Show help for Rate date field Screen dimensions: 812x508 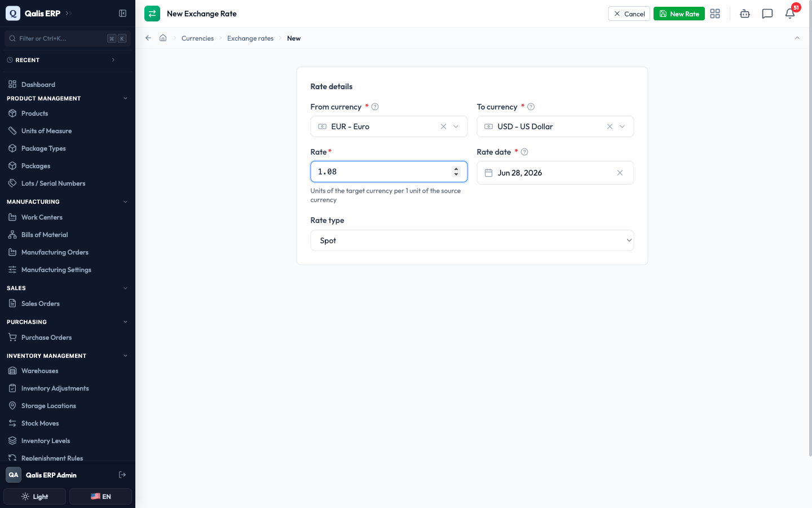tap(524, 152)
